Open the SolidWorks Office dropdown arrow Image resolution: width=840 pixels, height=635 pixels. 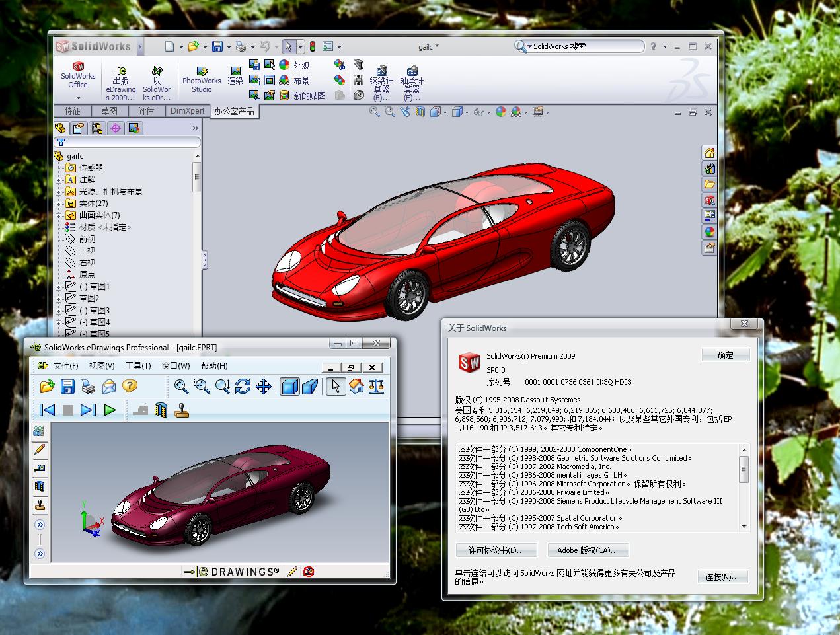click(78, 98)
